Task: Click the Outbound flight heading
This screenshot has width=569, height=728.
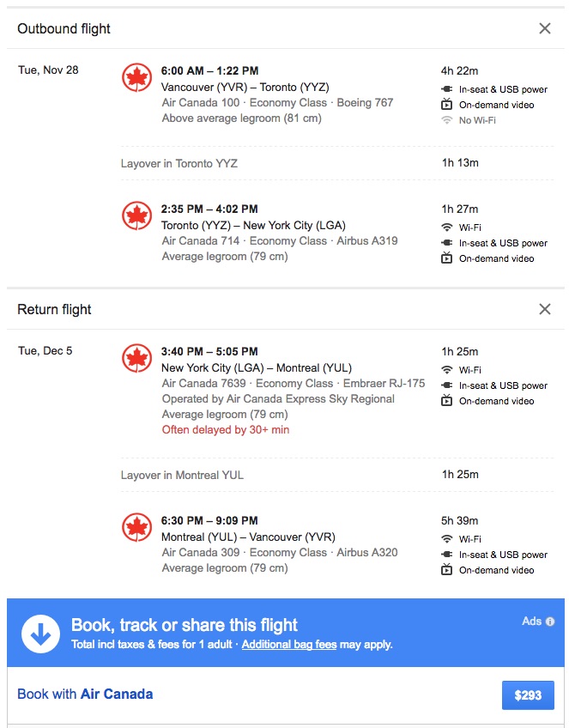Action: point(64,28)
